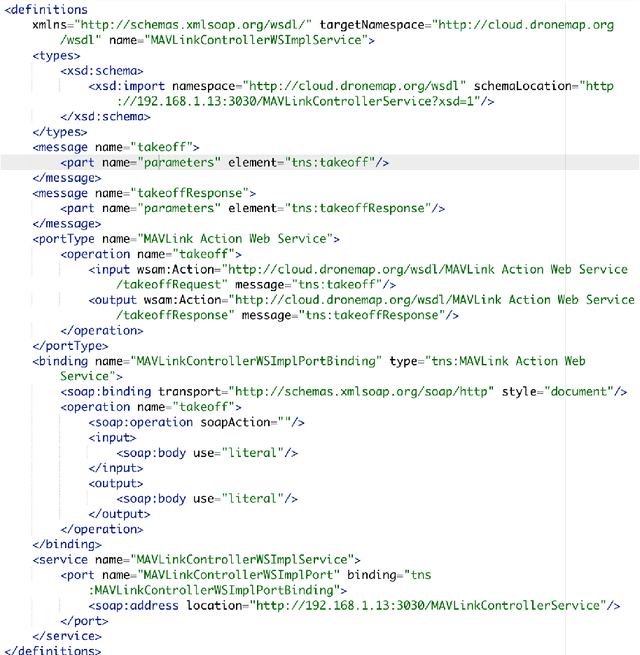This screenshot has height=655, width=640.
Task: Click the closing </service> tag
Action: pyautogui.click(x=67, y=636)
